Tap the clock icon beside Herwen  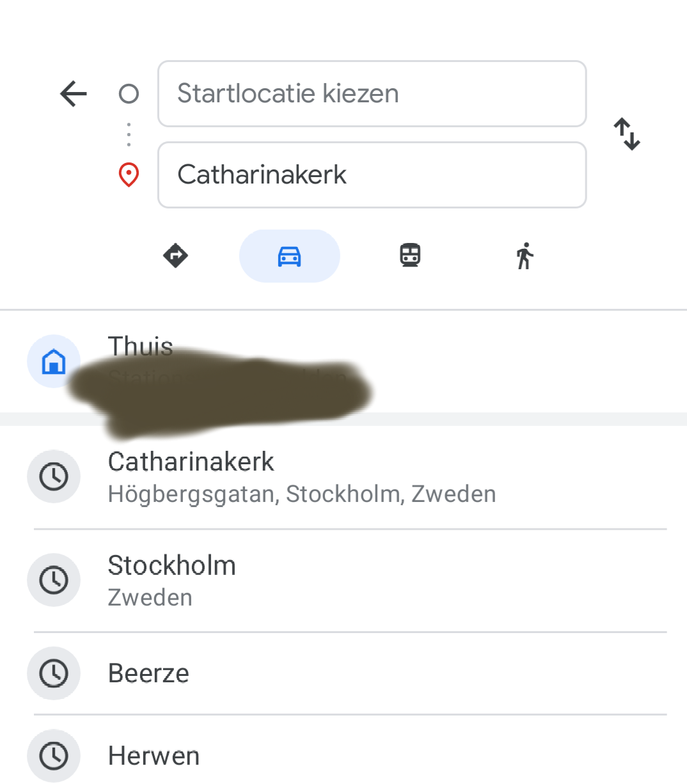point(54,756)
